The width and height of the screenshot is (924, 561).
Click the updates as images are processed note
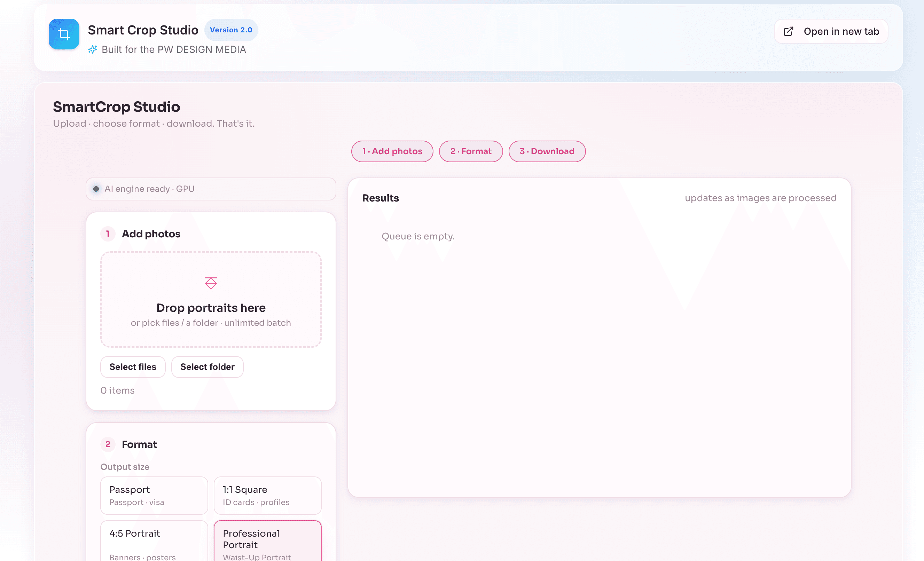coord(760,198)
